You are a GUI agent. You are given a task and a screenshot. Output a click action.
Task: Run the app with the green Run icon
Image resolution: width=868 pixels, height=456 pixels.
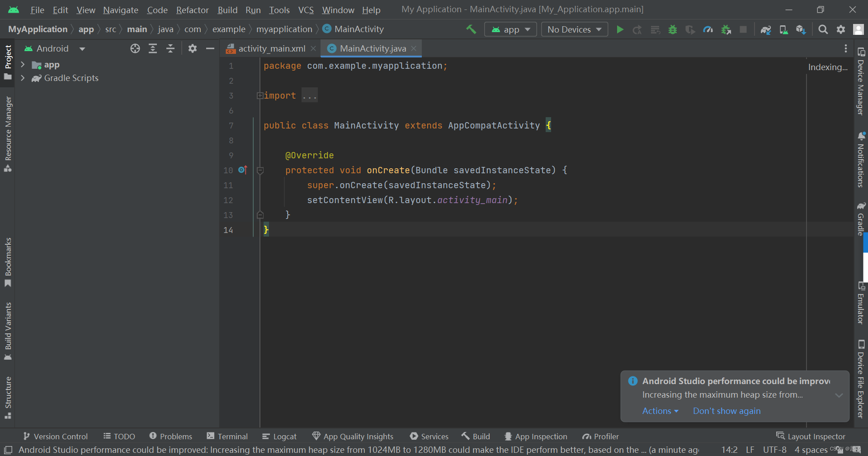tap(620, 29)
